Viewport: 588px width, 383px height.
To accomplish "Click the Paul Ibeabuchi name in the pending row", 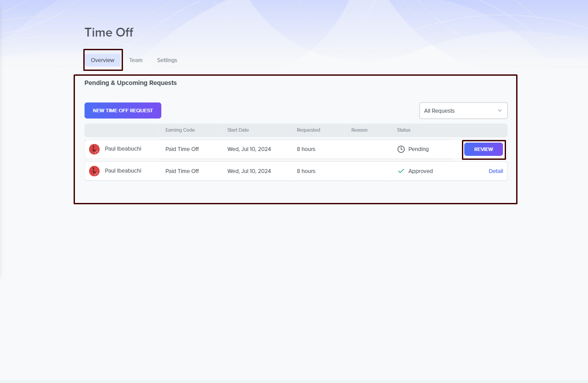I will coord(123,149).
